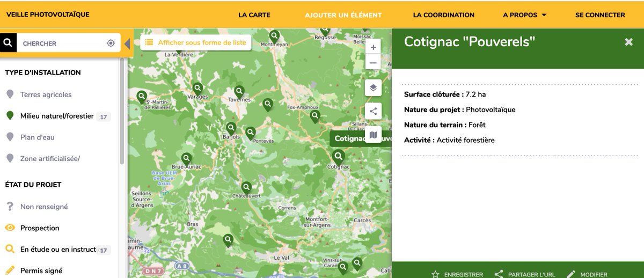Open La Carte menu item
Viewport: 644px width, 278px height.
coord(254,15)
